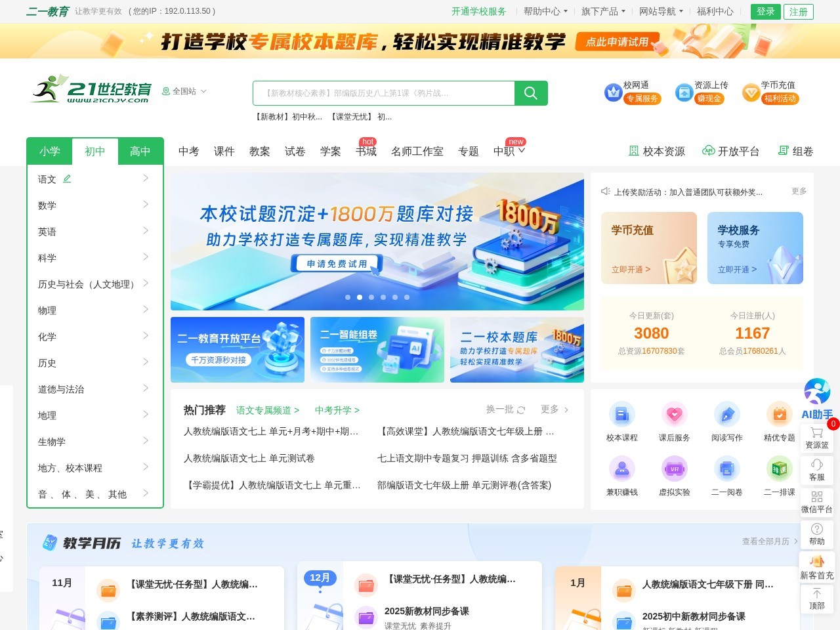Click the 登录 login button
Viewport: 840px width, 630px height.
pyautogui.click(x=765, y=11)
